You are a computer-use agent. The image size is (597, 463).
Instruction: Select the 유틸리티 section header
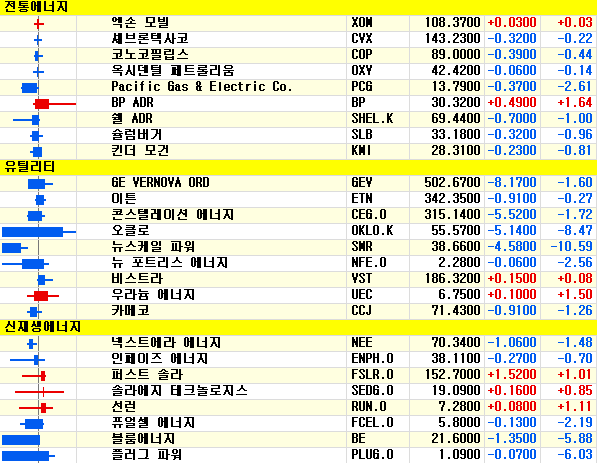(298, 167)
